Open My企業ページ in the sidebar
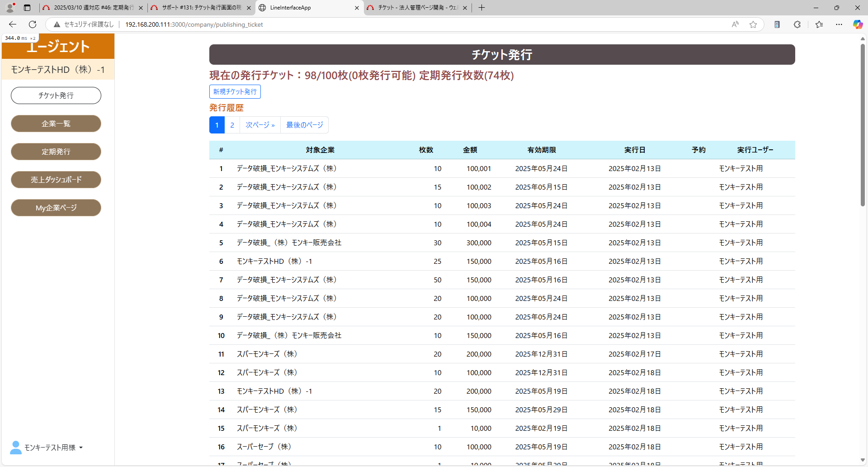Screen dimensions: 868x467 coord(56,208)
